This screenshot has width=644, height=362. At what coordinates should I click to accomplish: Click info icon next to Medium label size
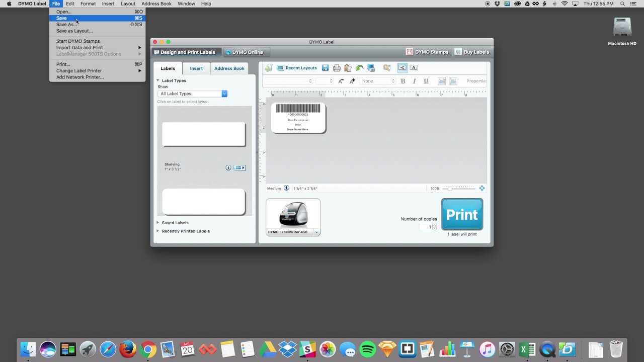286,188
